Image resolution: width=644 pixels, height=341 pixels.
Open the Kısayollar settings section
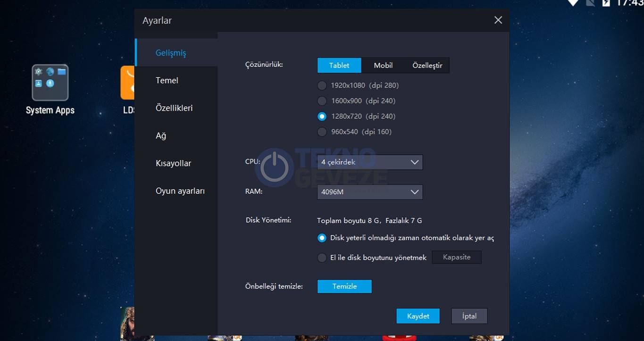point(173,164)
